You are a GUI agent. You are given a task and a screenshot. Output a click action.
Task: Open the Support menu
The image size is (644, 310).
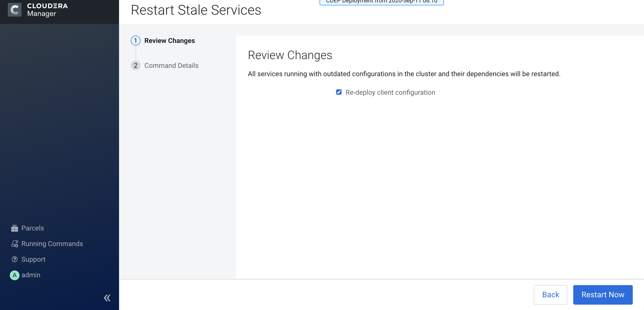click(33, 259)
